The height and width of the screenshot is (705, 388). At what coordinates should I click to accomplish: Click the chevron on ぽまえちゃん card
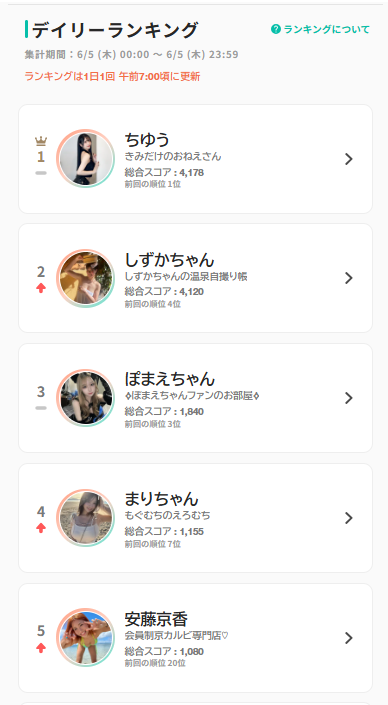tap(348, 398)
